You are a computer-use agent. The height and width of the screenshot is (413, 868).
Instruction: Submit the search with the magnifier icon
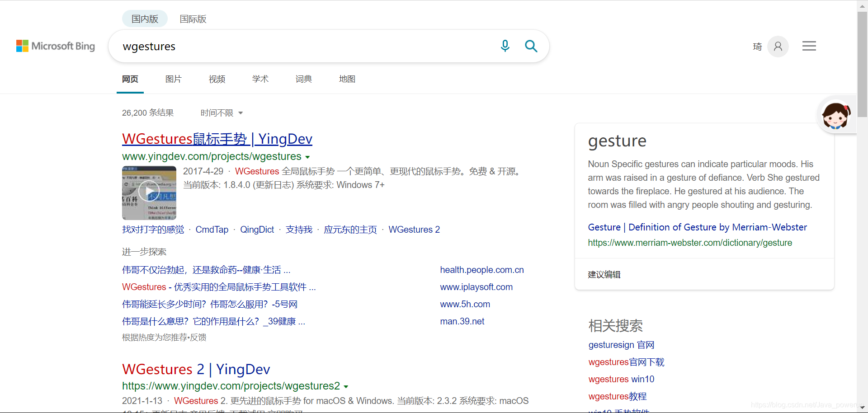[531, 46]
